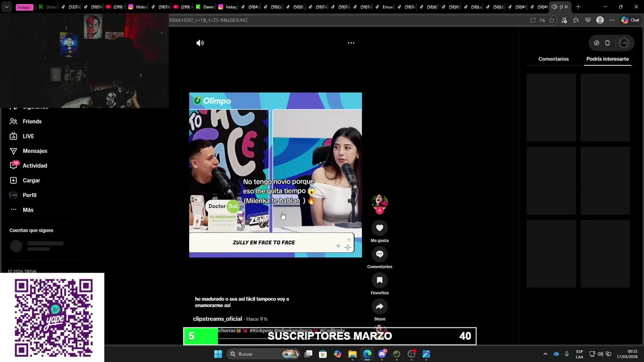
Task: Add this page to favorites with star
Action: tap(552, 20)
